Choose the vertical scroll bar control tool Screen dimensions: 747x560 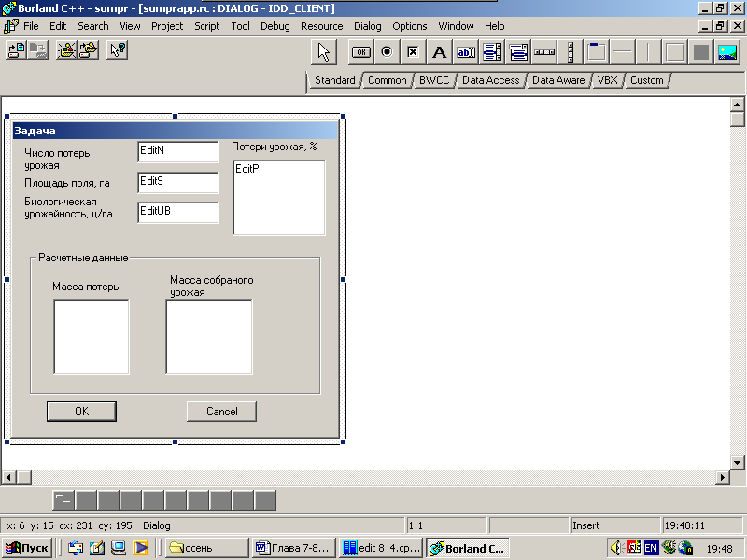571,52
